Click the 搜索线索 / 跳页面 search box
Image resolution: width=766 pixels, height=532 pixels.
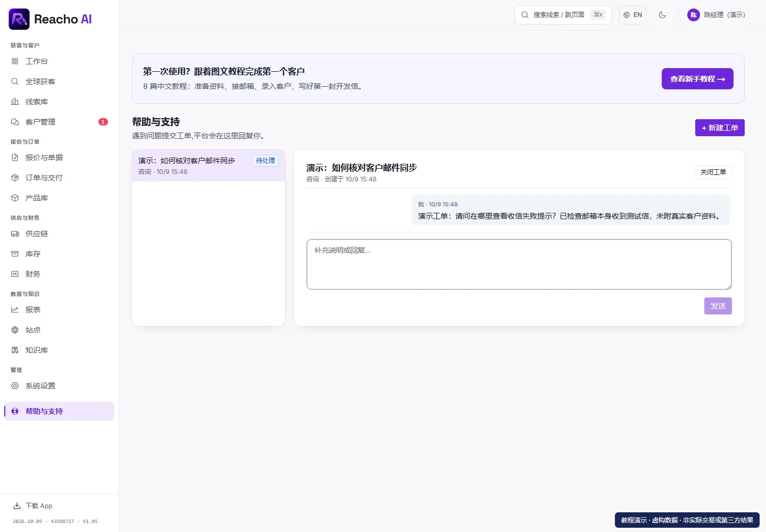click(x=563, y=15)
